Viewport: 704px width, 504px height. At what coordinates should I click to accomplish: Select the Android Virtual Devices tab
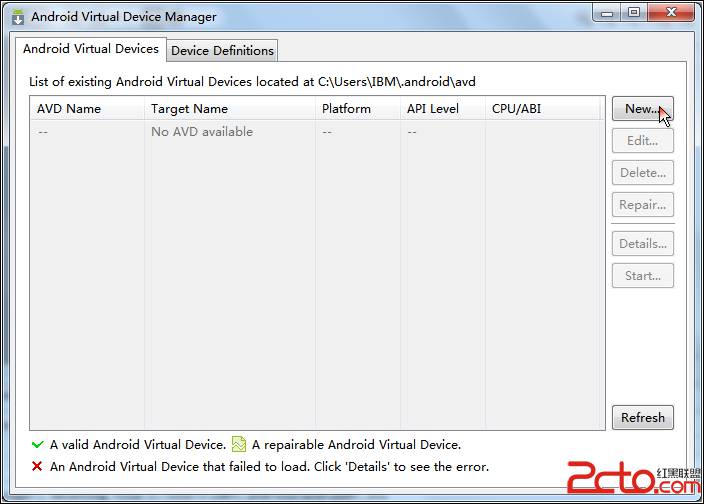[x=91, y=49]
